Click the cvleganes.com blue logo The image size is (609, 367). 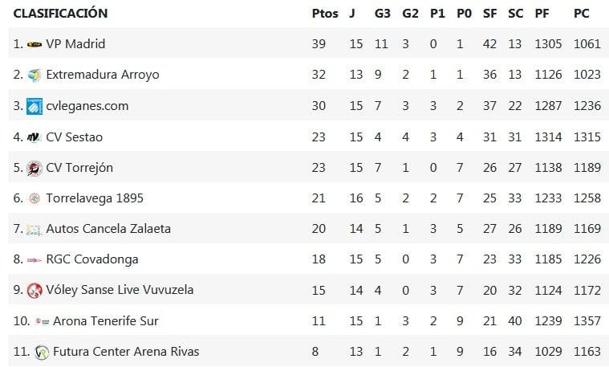click(x=34, y=106)
